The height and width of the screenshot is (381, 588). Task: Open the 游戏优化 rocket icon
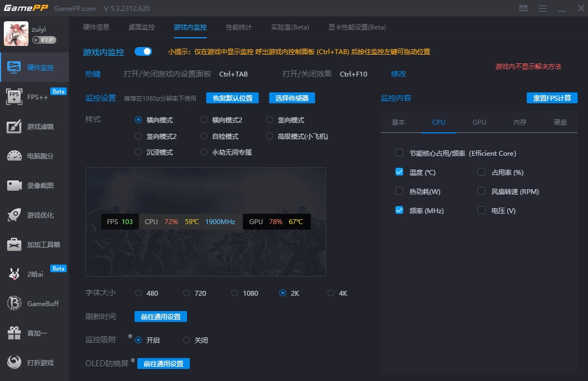tap(14, 215)
